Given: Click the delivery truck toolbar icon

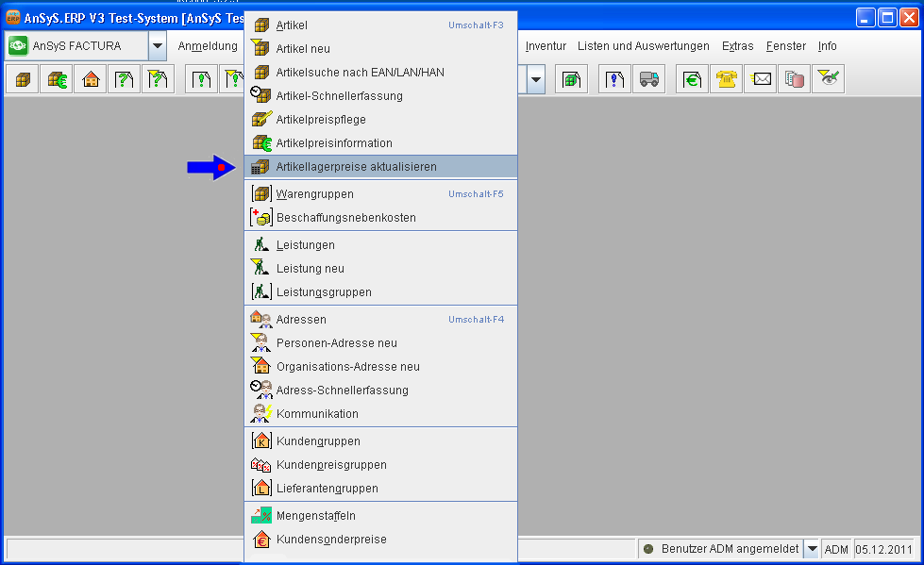Looking at the screenshot, I should pos(648,80).
